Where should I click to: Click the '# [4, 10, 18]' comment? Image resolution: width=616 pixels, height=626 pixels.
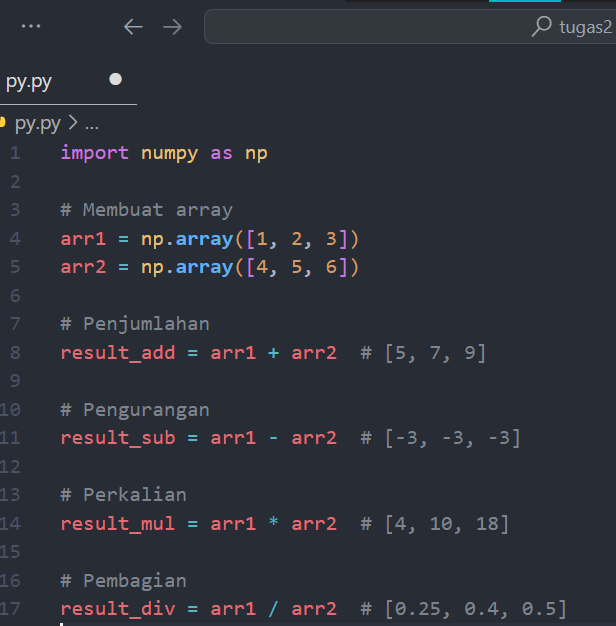tap(435, 524)
